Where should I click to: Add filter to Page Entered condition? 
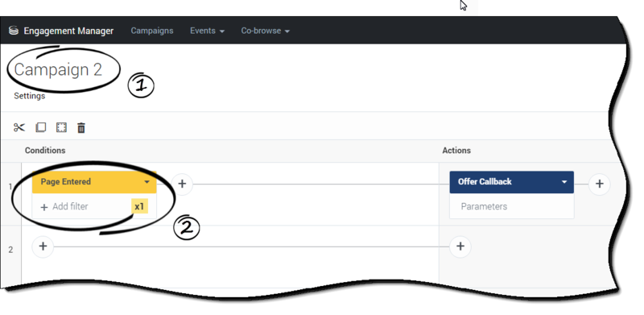click(64, 207)
